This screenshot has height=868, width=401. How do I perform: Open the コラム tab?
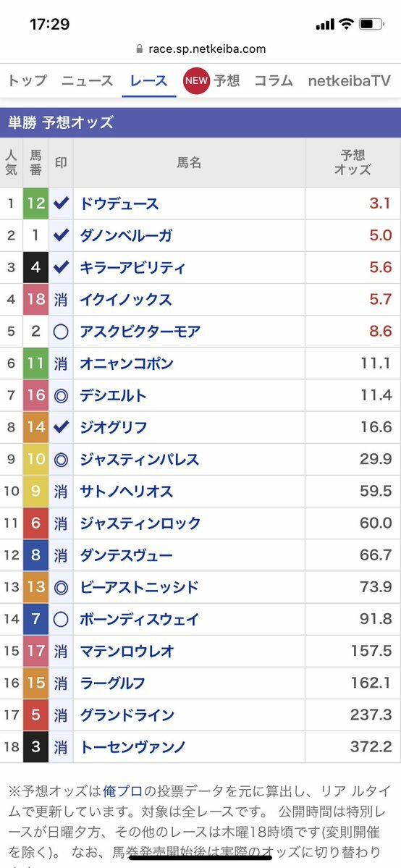point(274,81)
